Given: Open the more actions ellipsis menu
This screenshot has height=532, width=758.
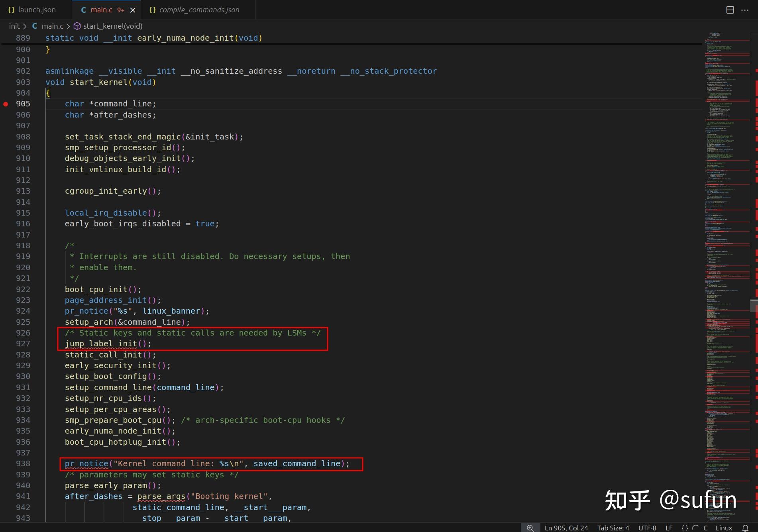Looking at the screenshot, I should (746, 10).
